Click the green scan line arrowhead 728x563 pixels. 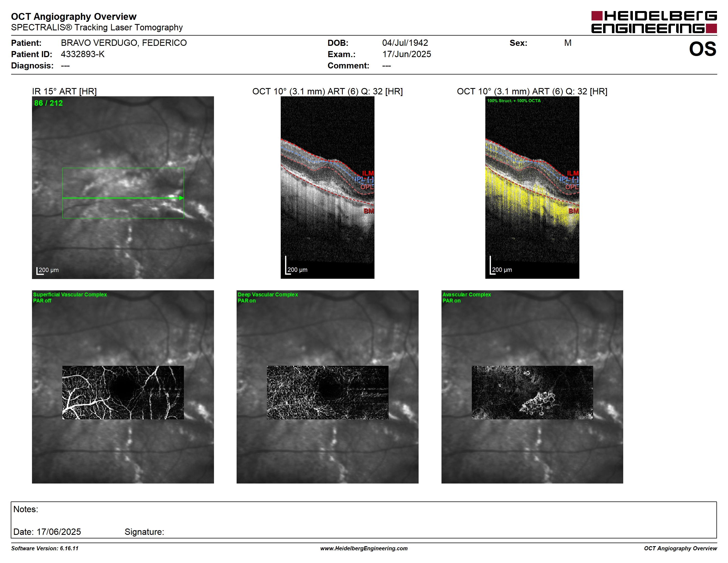181,198
